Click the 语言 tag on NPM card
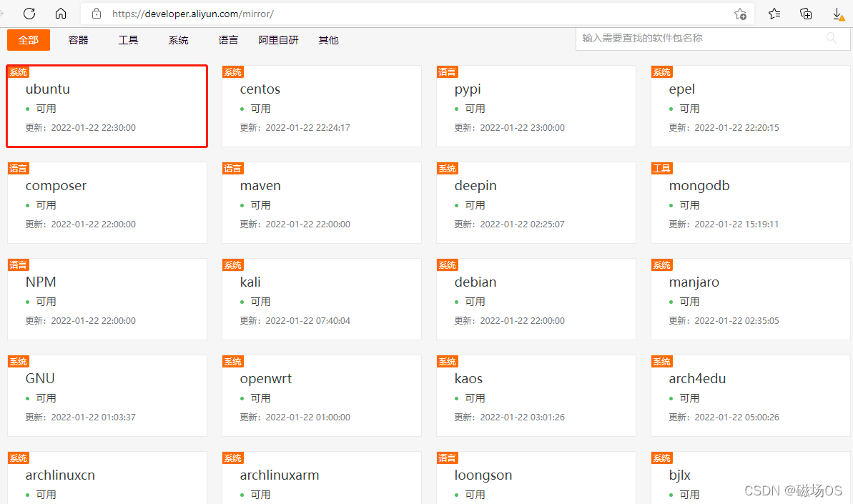 18,265
